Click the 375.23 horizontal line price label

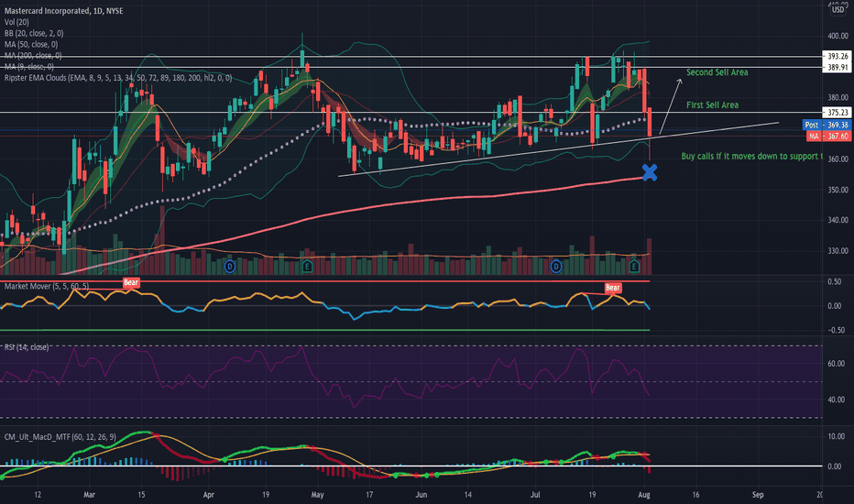point(838,112)
